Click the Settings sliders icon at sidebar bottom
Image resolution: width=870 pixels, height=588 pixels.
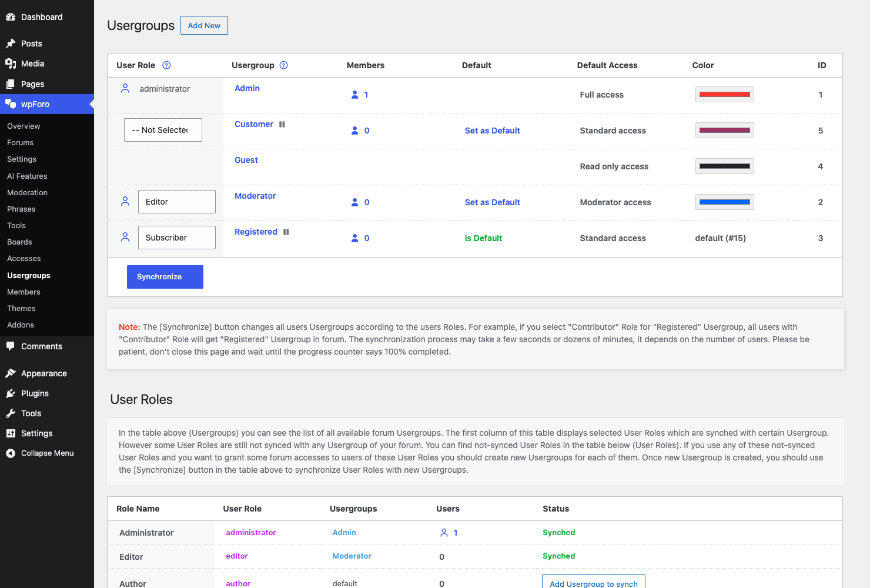[11, 433]
